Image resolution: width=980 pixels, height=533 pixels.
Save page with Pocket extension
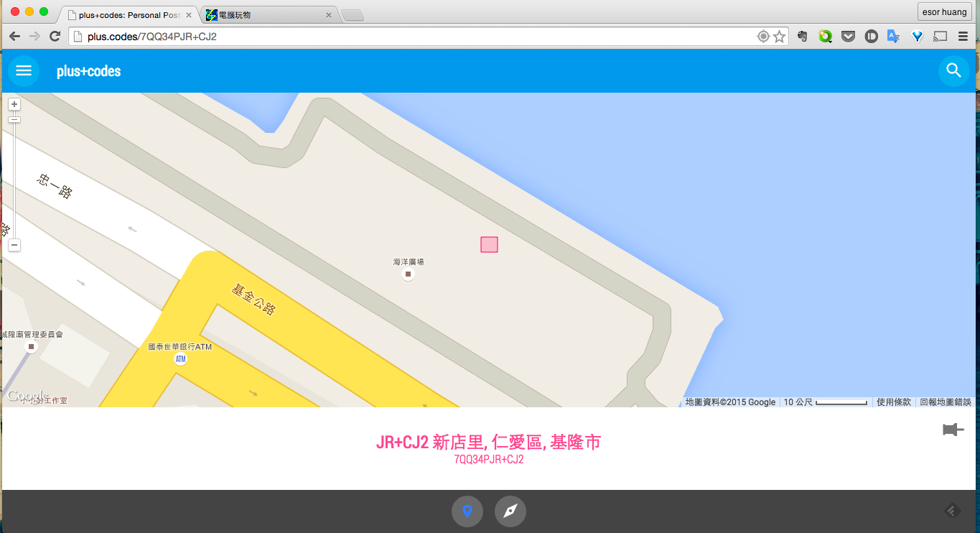848,37
